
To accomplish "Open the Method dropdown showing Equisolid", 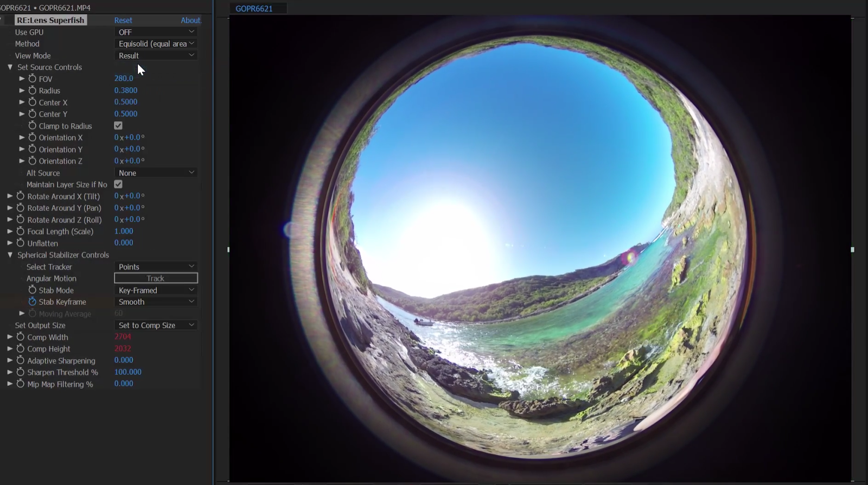I will pyautogui.click(x=156, y=44).
